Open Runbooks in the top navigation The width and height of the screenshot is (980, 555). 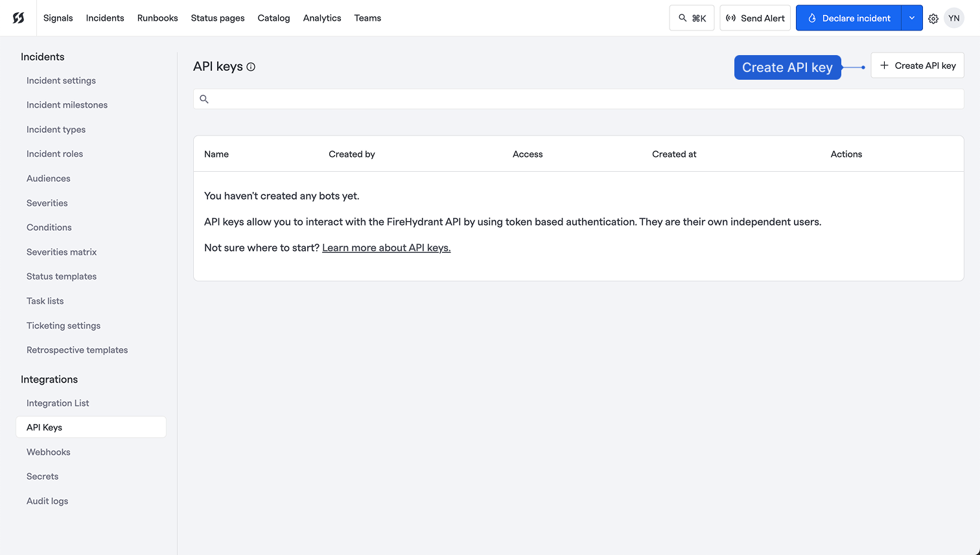[157, 18]
